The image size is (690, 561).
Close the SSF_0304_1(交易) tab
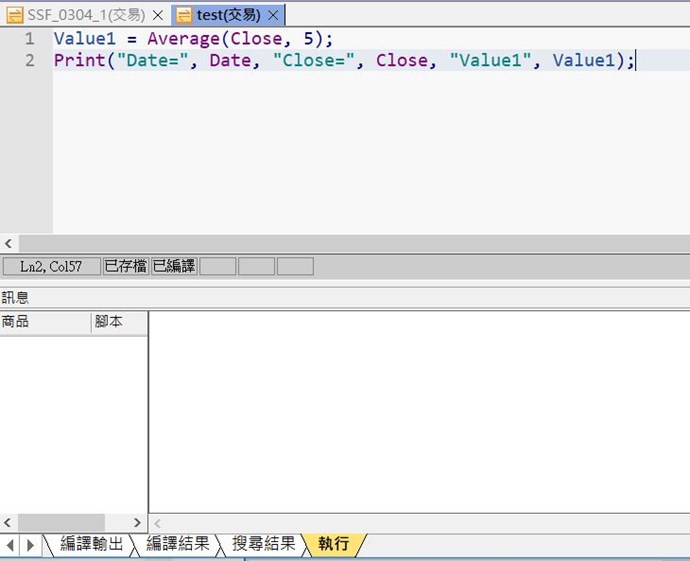(x=157, y=15)
